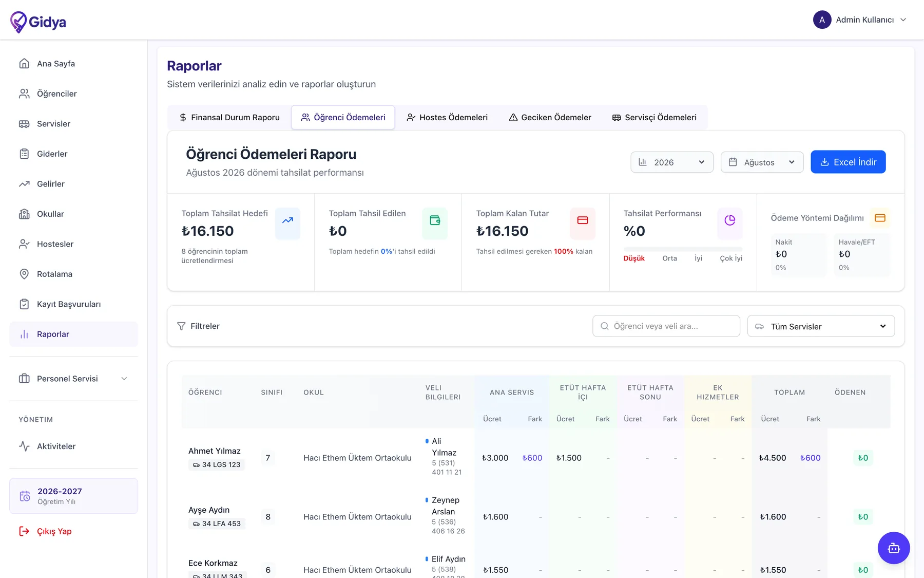Open Okullar in the sidebar
The height and width of the screenshot is (578, 924).
(73, 214)
